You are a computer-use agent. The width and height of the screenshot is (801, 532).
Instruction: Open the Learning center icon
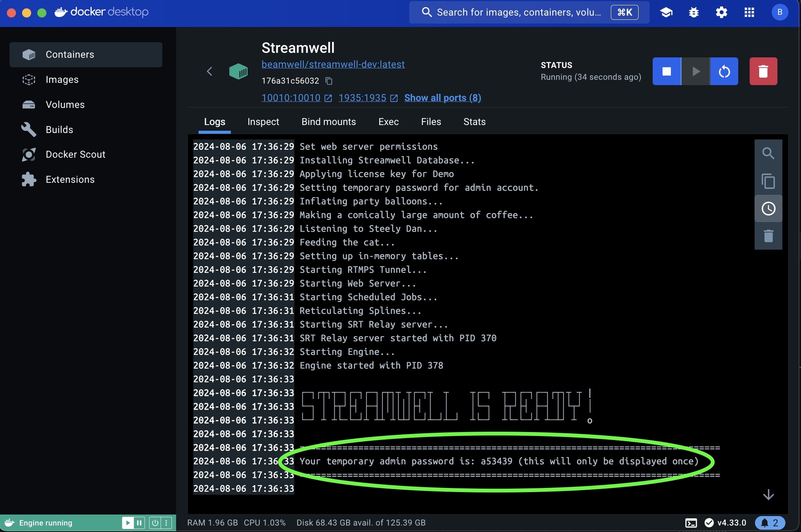point(666,13)
